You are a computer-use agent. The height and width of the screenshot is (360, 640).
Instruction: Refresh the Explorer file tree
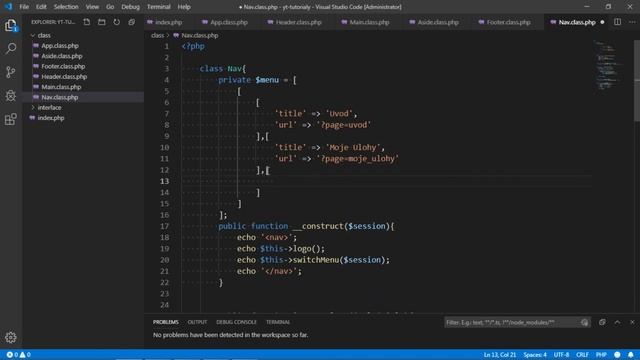point(117,22)
